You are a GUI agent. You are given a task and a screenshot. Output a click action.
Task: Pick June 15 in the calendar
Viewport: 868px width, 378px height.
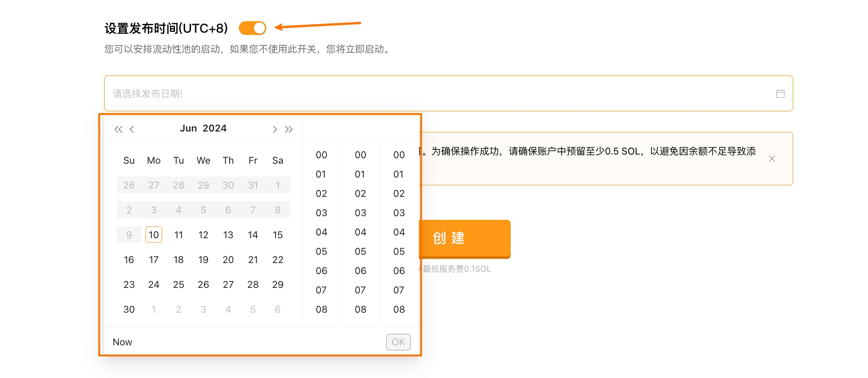pos(278,235)
